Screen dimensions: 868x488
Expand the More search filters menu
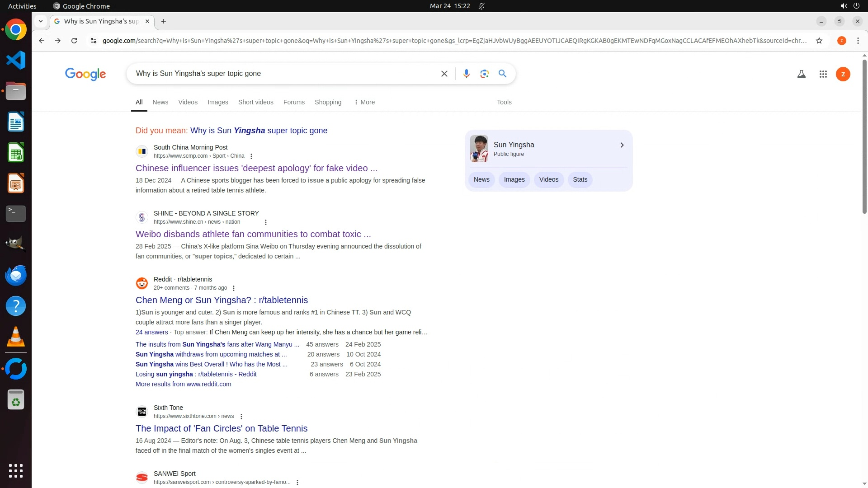pyautogui.click(x=364, y=102)
